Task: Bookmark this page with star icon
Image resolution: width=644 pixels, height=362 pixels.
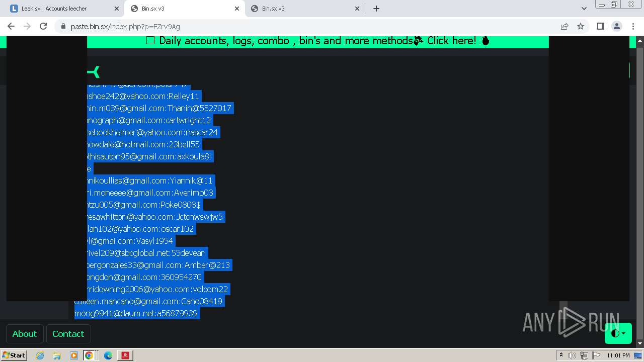Action: pyautogui.click(x=581, y=26)
